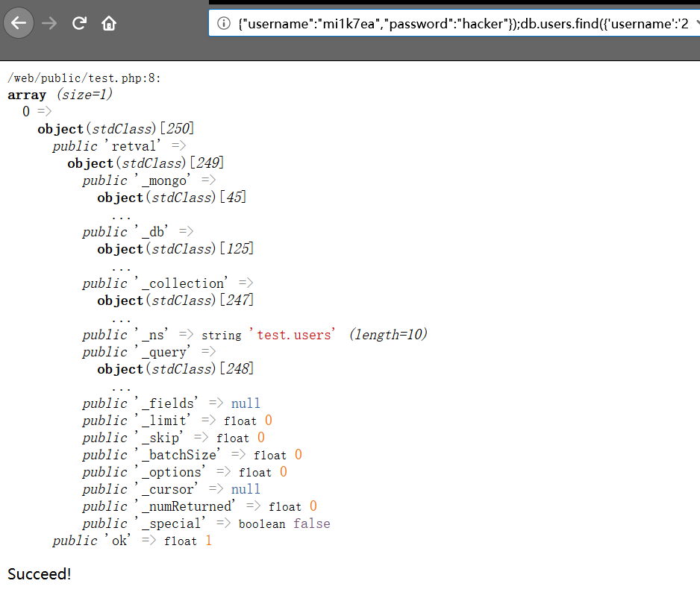
Task: Expand the ellipsis under the '_query' object
Action: (x=121, y=386)
